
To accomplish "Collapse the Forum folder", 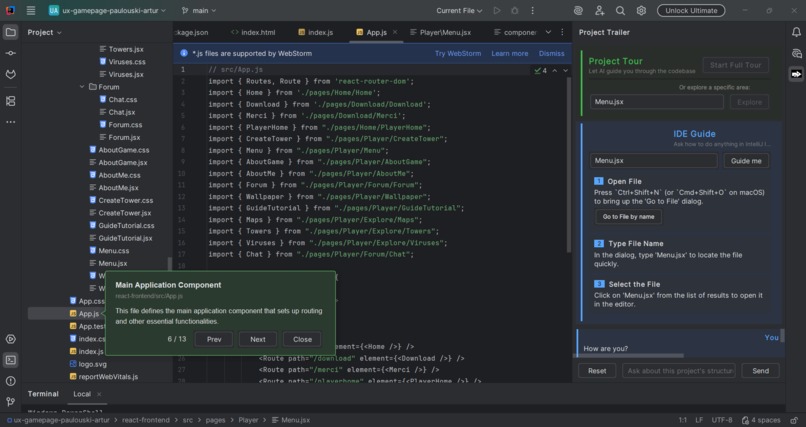I will 82,87.
